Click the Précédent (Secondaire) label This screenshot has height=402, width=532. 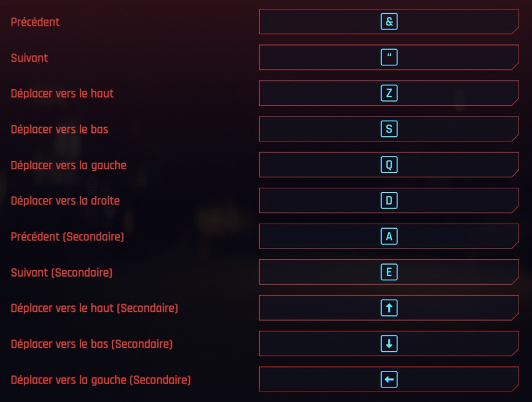pos(67,236)
